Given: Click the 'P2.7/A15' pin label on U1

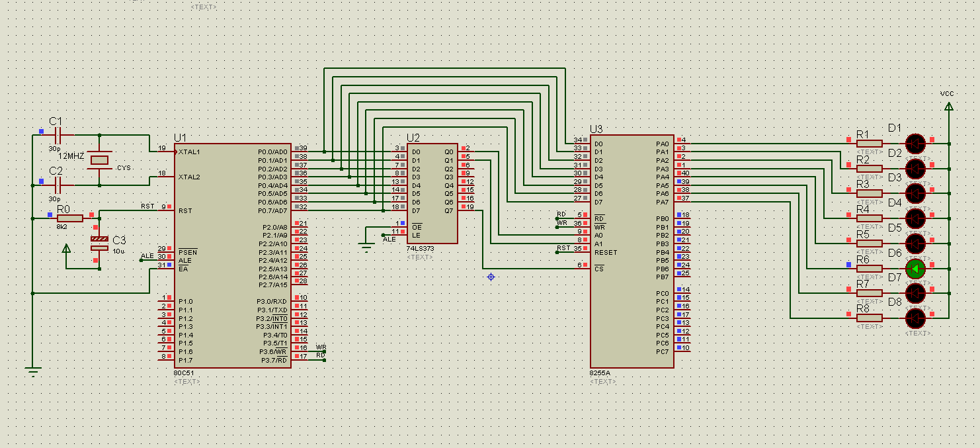Looking at the screenshot, I should tap(272, 285).
